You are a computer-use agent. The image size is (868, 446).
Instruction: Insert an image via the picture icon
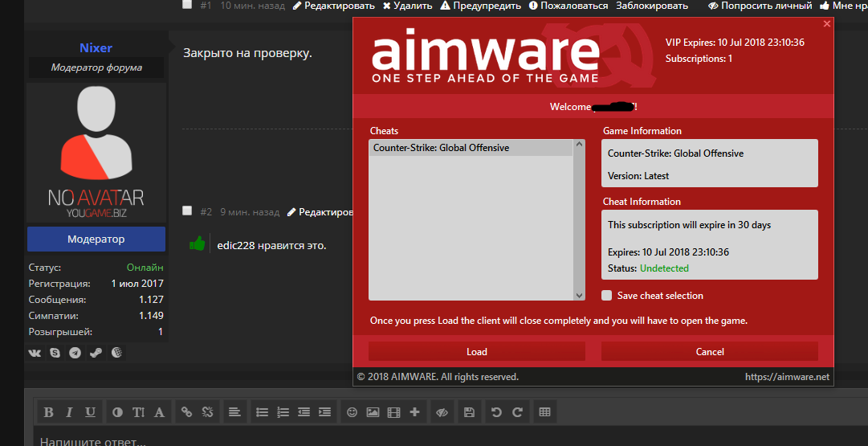pos(373,412)
